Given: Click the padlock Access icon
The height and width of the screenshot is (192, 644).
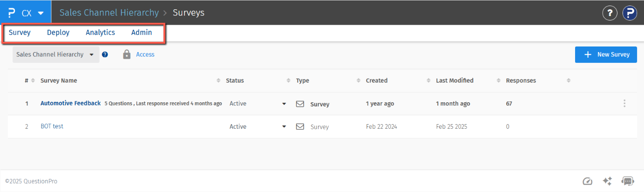Looking at the screenshot, I should [127, 54].
